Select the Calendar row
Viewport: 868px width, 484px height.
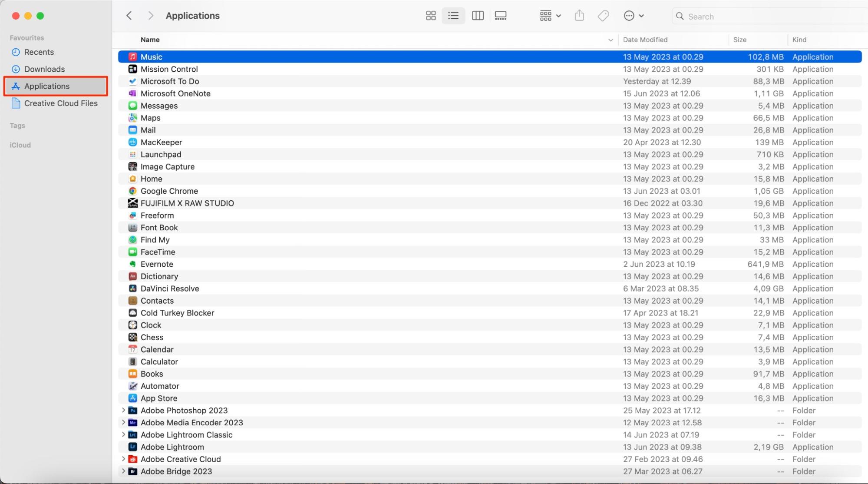click(x=490, y=349)
